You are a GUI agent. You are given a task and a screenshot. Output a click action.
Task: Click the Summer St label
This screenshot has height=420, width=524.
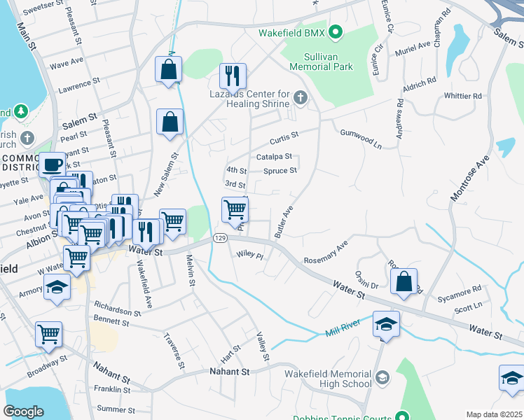point(116,409)
